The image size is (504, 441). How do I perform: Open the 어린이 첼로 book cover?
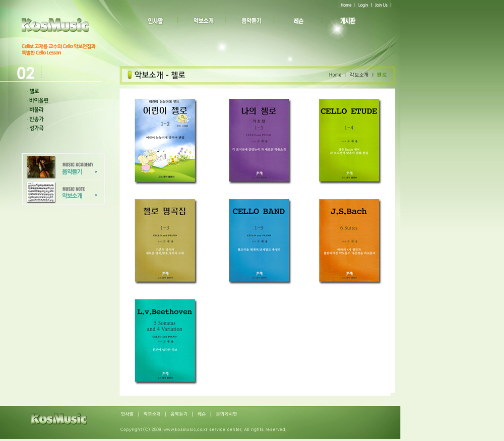[165, 141]
